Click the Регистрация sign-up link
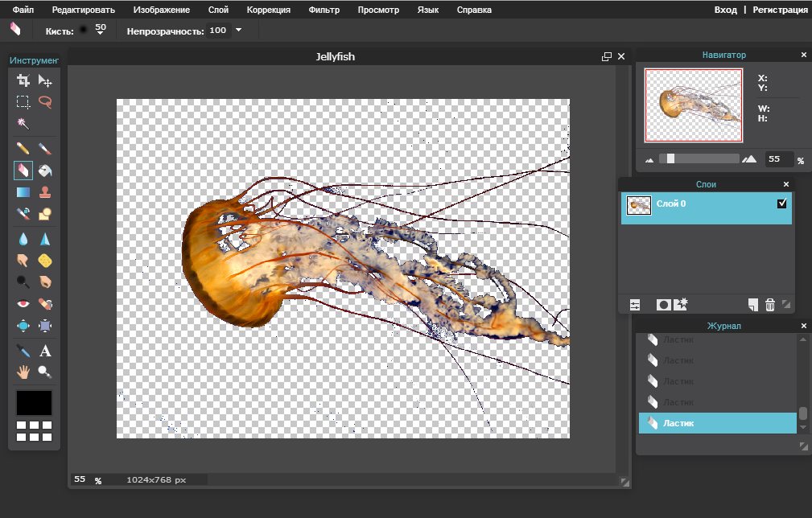Screen dimensions: 812x518 (x=781, y=10)
